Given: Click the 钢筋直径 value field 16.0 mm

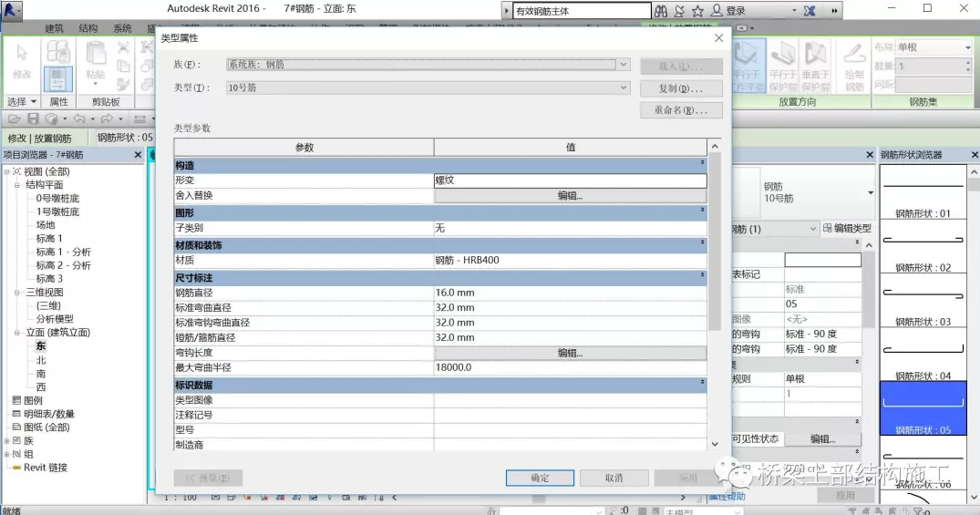Looking at the screenshot, I should pyautogui.click(x=570, y=293).
